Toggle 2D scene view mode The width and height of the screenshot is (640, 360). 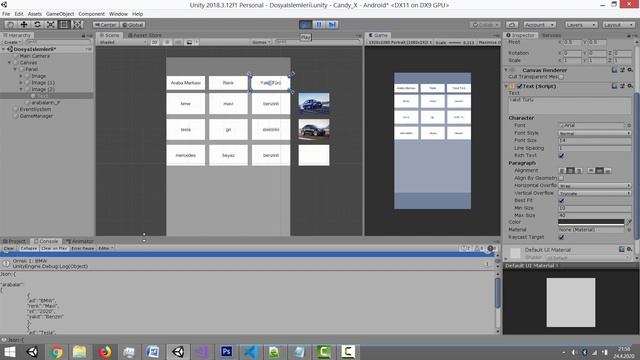(154, 42)
